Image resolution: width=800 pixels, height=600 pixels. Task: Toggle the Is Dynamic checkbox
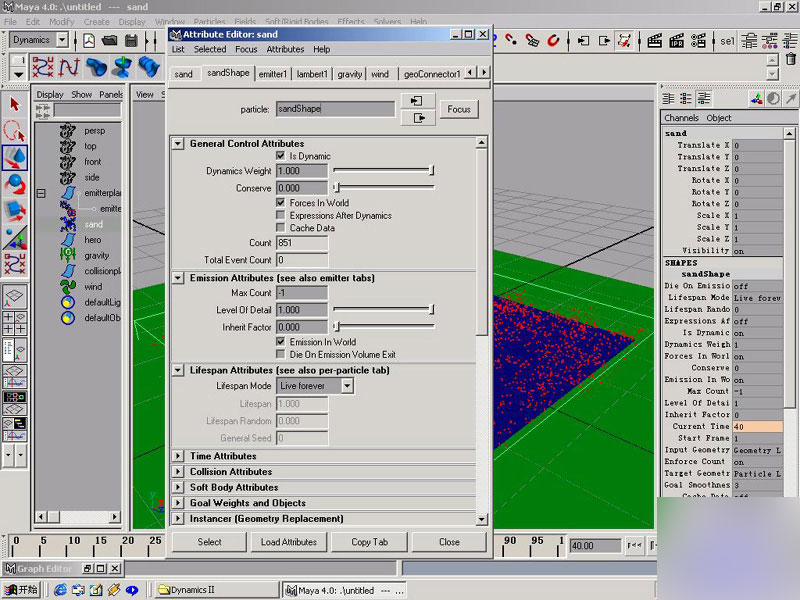pyautogui.click(x=281, y=156)
